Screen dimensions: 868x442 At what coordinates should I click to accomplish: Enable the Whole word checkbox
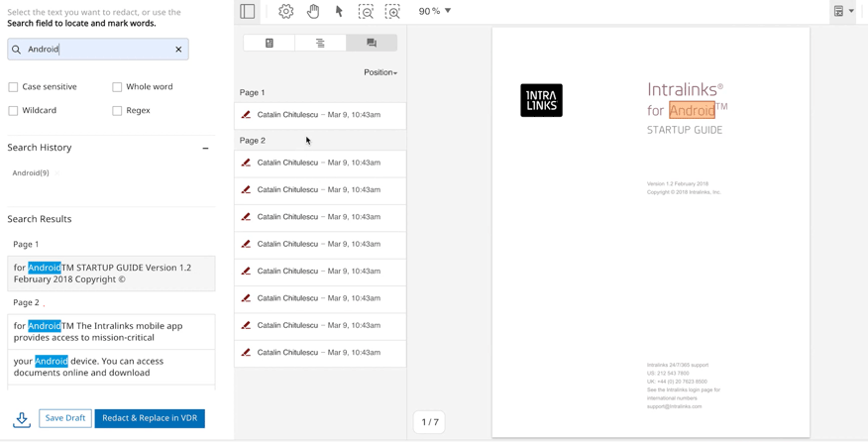[x=117, y=87]
